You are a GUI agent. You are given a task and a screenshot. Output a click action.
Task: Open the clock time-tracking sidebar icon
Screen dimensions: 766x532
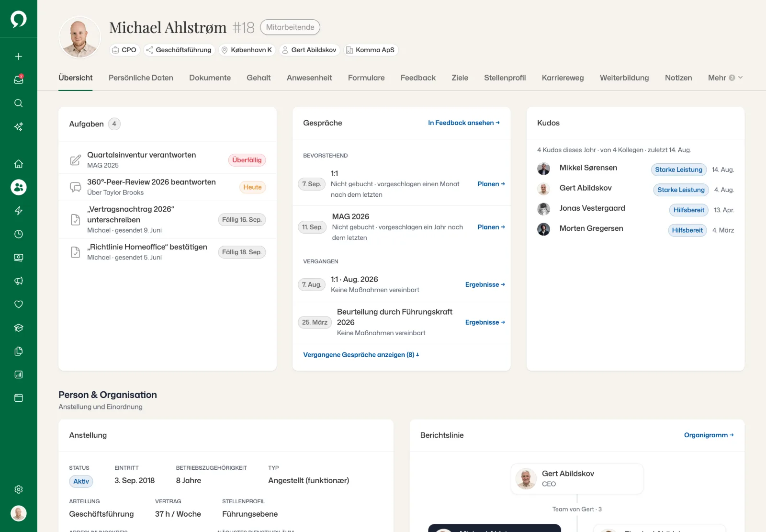pyautogui.click(x=19, y=234)
